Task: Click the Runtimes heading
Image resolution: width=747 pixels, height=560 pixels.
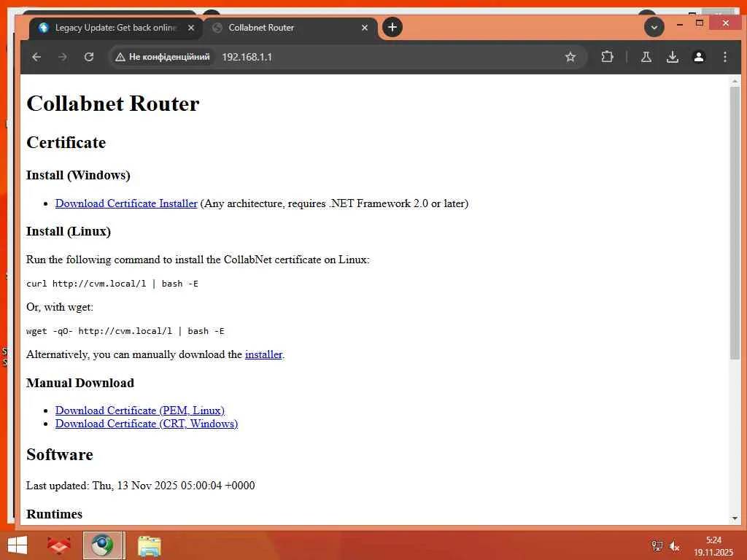Action: coord(54,514)
